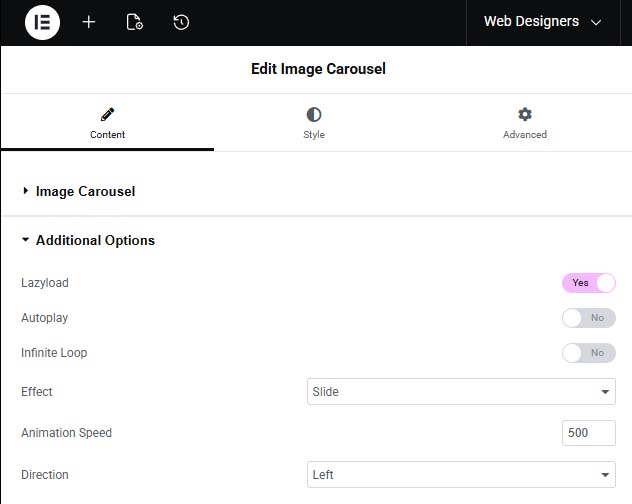
Task: Select the Content tab label
Action: pos(107,135)
